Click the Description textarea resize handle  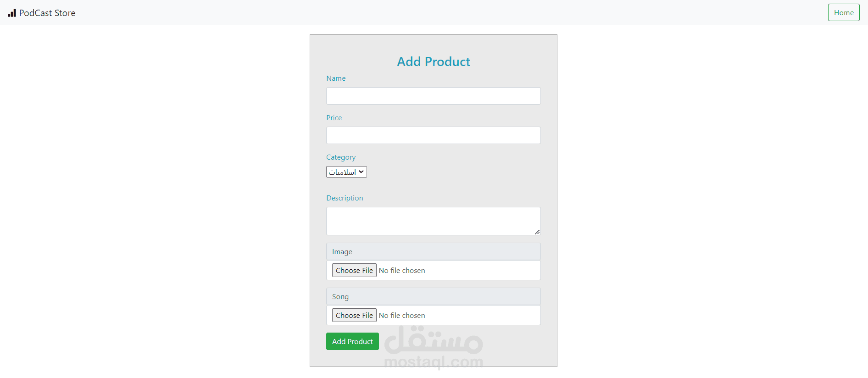pyautogui.click(x=537, y=232)
